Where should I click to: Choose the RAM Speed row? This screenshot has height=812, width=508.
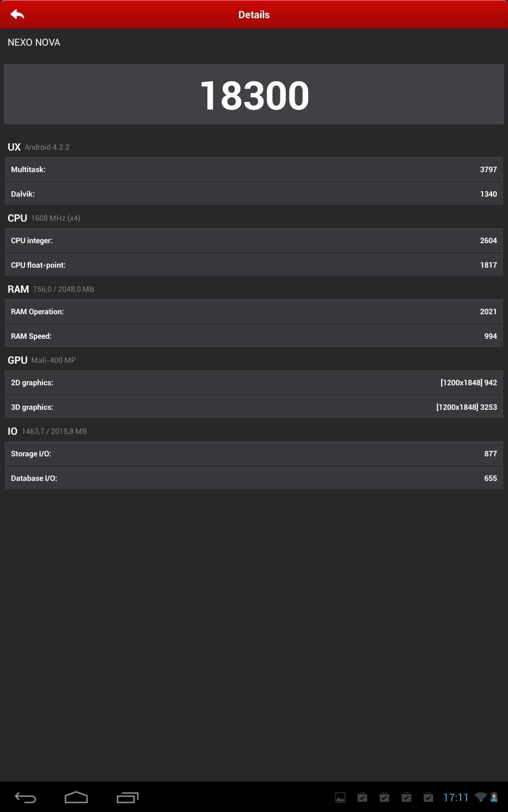point(254,336)
